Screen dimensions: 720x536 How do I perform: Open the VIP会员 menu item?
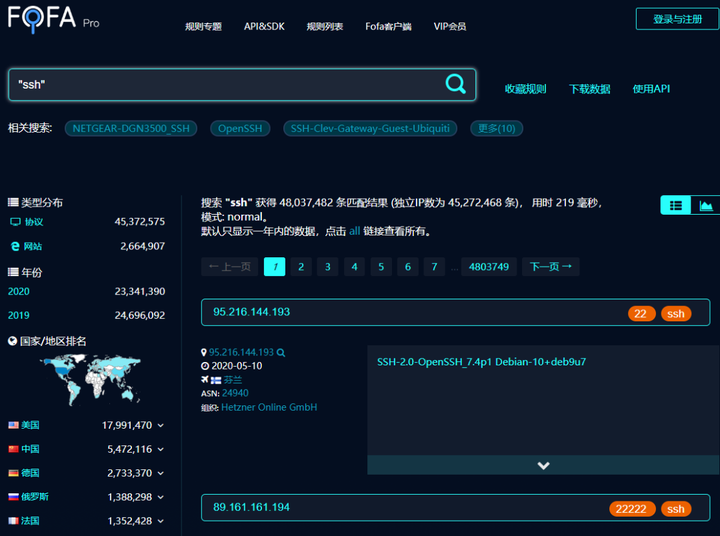coord(450,27)
